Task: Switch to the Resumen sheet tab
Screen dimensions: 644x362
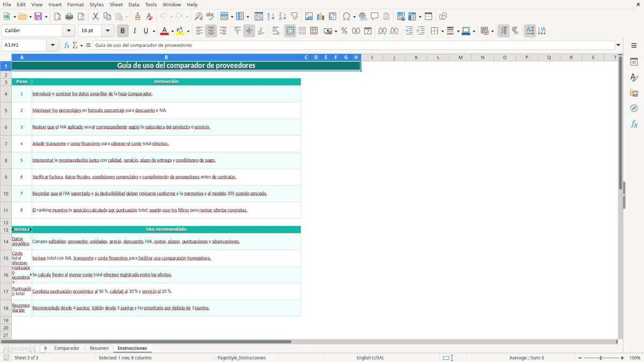Action: (x=99, y=348)
